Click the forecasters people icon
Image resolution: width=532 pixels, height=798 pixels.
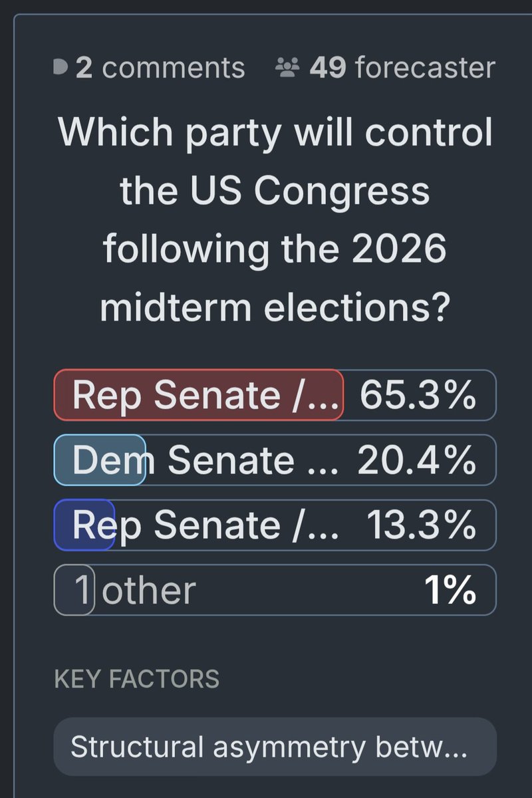coord(287,67)
